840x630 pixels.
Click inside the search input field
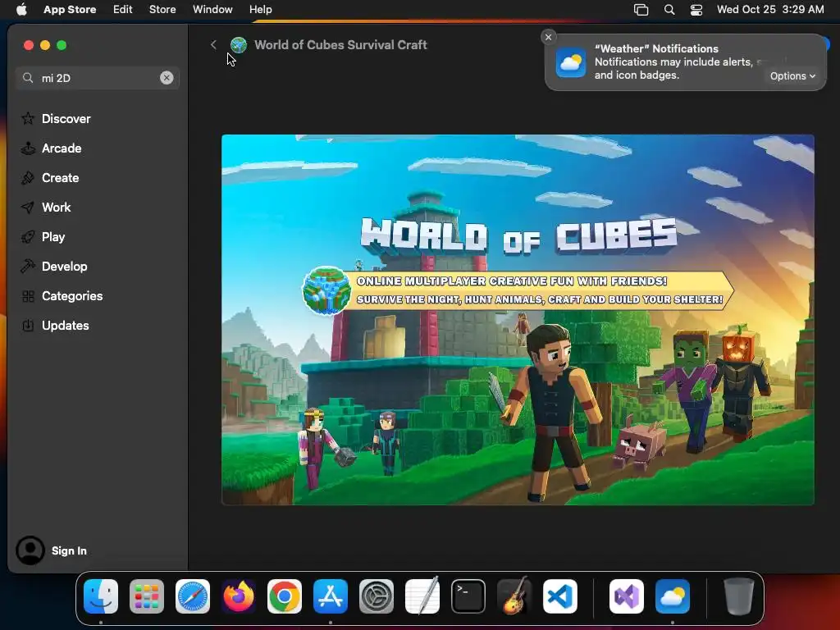(99, 78)
